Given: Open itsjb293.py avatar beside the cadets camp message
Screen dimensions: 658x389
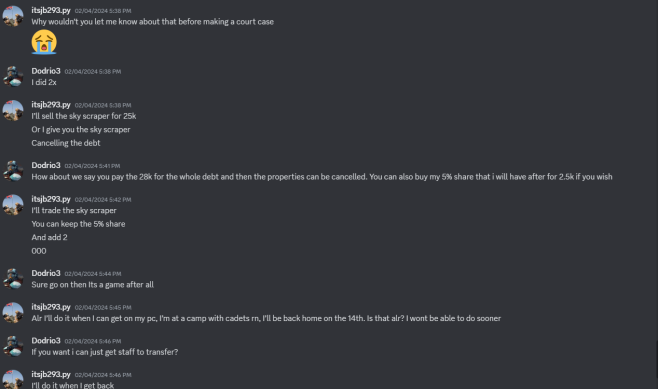Looking at the screenshot, I should tap(13, 313).
